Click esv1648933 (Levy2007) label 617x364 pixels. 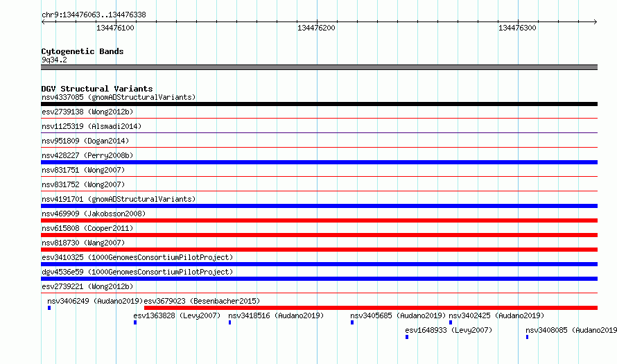pyautogui.click(x=449, y=330)
